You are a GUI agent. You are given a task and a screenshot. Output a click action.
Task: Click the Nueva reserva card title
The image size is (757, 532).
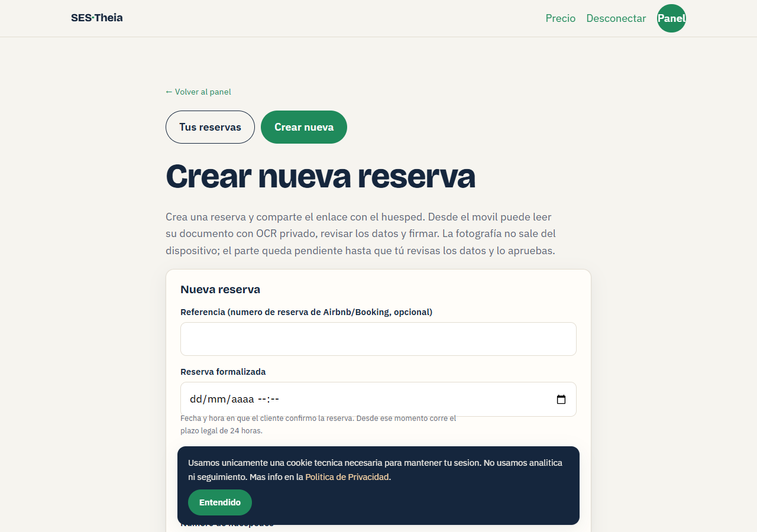point(221,290)
